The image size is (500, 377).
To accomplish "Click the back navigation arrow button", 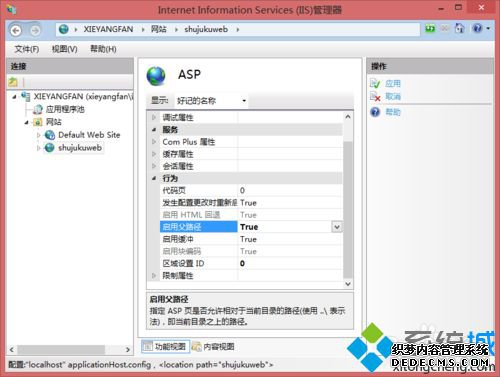I will tap(16, 30).
